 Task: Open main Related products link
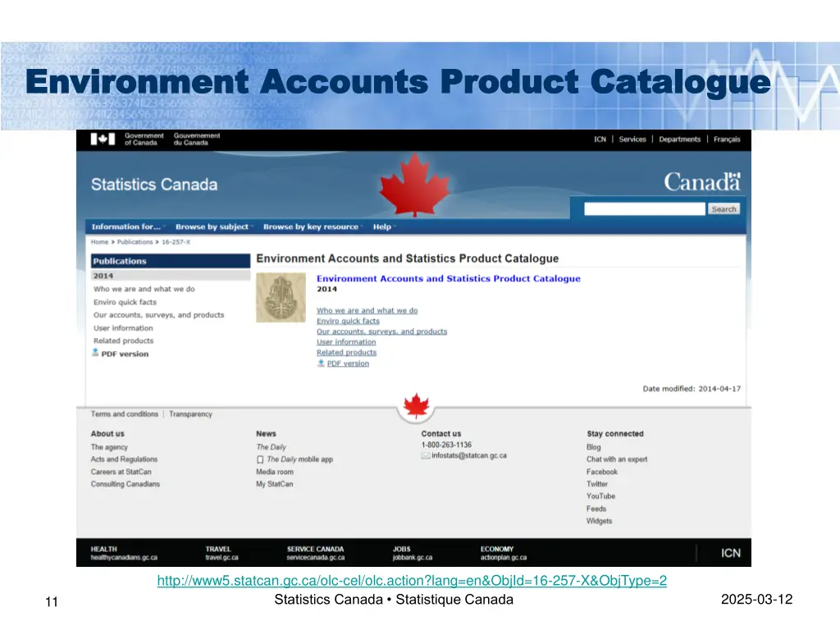[x=346, y=353]
